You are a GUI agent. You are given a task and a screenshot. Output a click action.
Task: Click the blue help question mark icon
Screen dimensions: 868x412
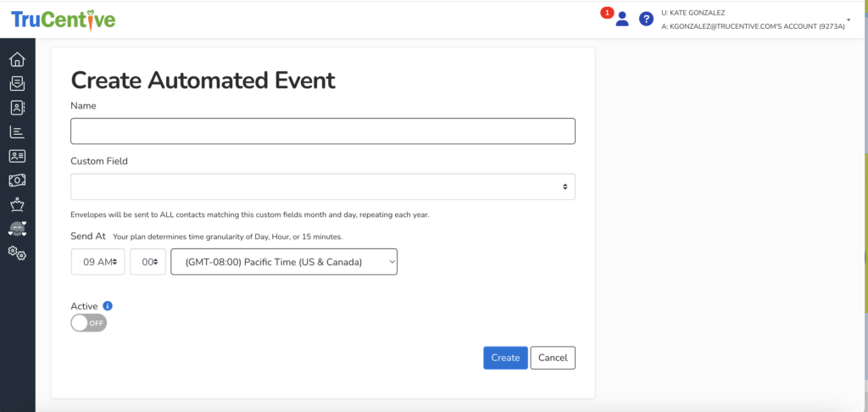coord(646,19)
